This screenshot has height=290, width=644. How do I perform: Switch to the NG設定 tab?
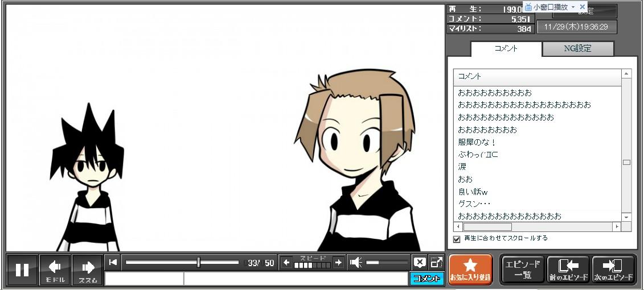coord(577,49)
